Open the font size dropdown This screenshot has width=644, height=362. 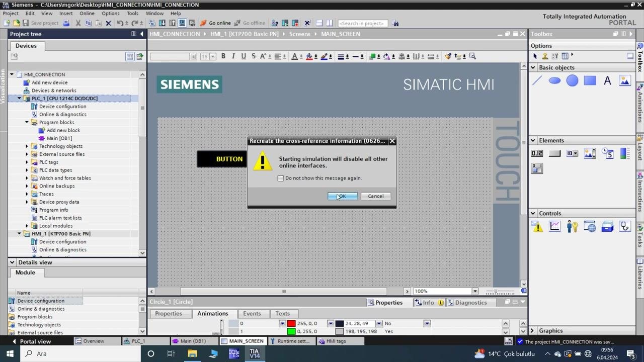click(213, 56)
